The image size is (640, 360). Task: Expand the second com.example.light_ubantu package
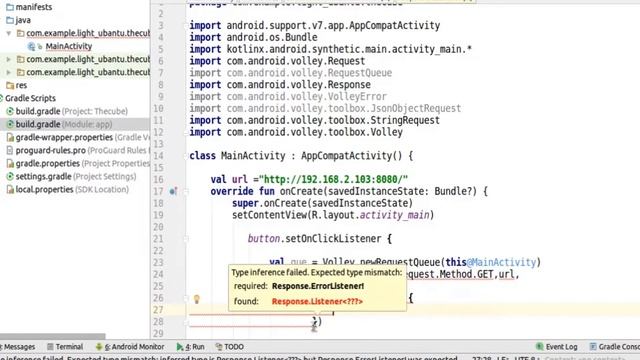(x=9, y=59)
